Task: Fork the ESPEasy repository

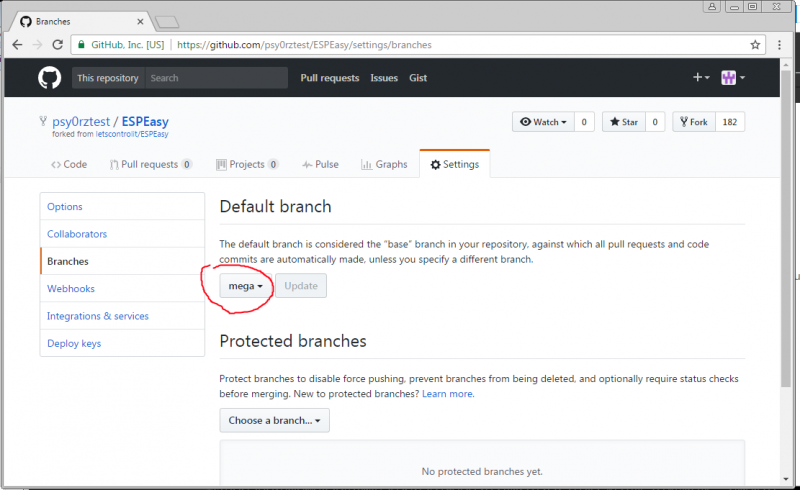Action: click(x=694, y=122)
